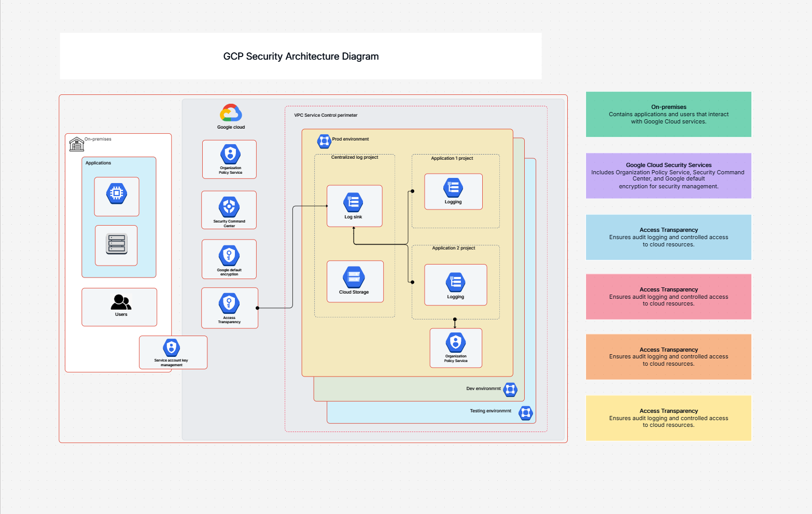Select the yellow Access Transparency legend card
This screenshot has height=514, width=812.
click(x=668, y=418)
